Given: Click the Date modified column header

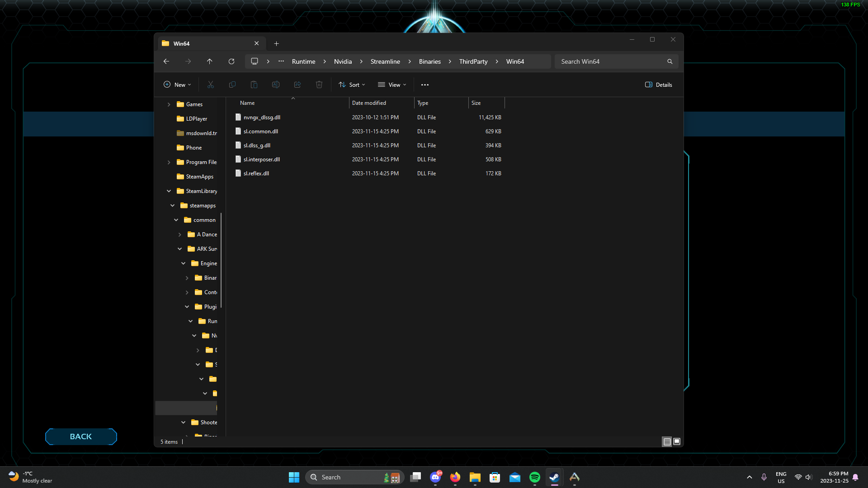Looking at the screenshot, I should (369, 103).
